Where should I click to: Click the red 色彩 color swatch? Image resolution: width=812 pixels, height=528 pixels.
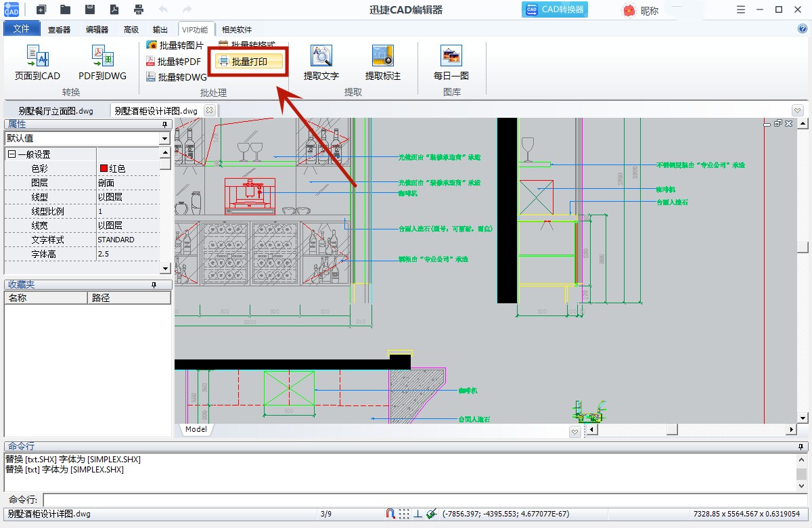tap(104, 169)
